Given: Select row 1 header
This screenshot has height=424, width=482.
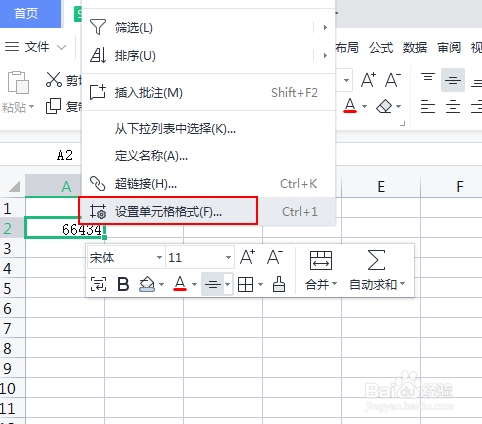Looking at the screenshot, I should 12,208.
